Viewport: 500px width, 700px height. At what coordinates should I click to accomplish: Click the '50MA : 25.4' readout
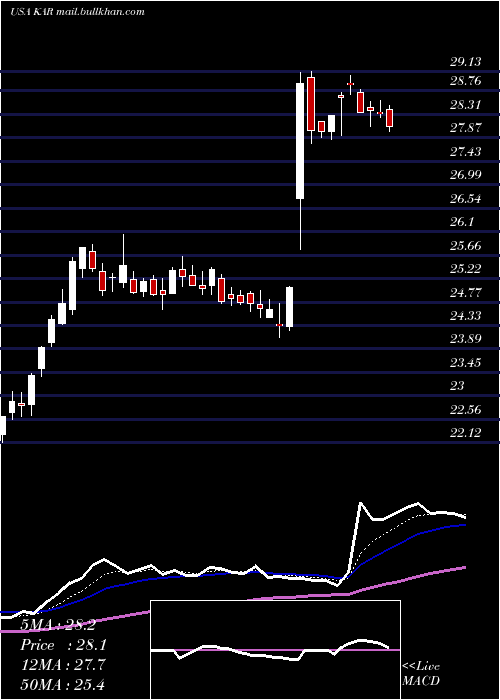coord(63,684)
